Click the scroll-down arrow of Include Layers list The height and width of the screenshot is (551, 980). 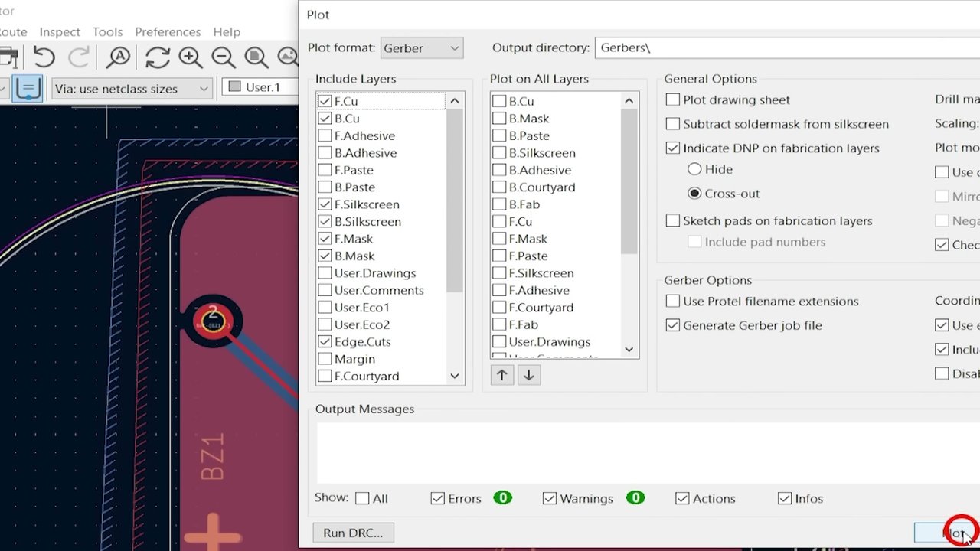point(455,376)
